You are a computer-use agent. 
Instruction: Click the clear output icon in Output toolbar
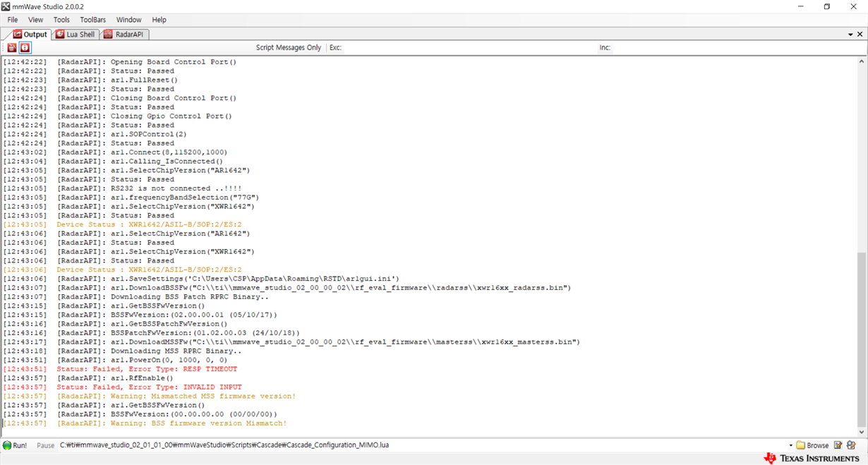point(12,47)
